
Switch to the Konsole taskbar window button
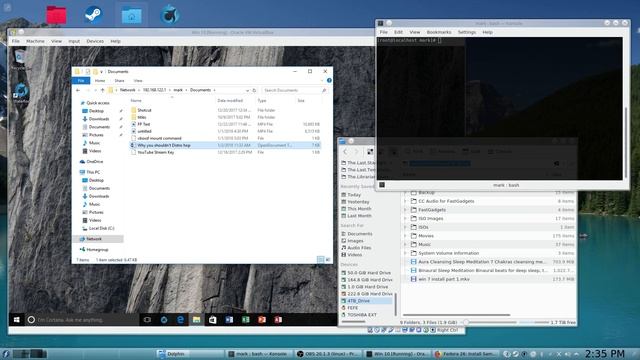pos(259,354)
